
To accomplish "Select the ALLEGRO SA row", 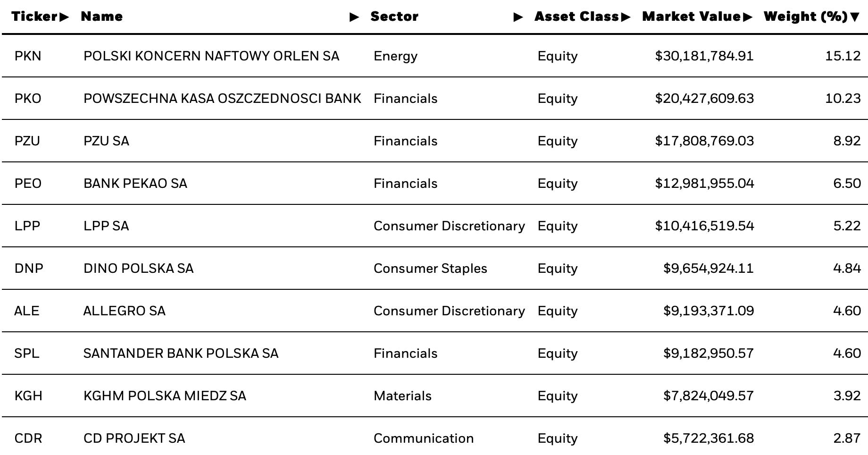I will click(x=434, y=311).
